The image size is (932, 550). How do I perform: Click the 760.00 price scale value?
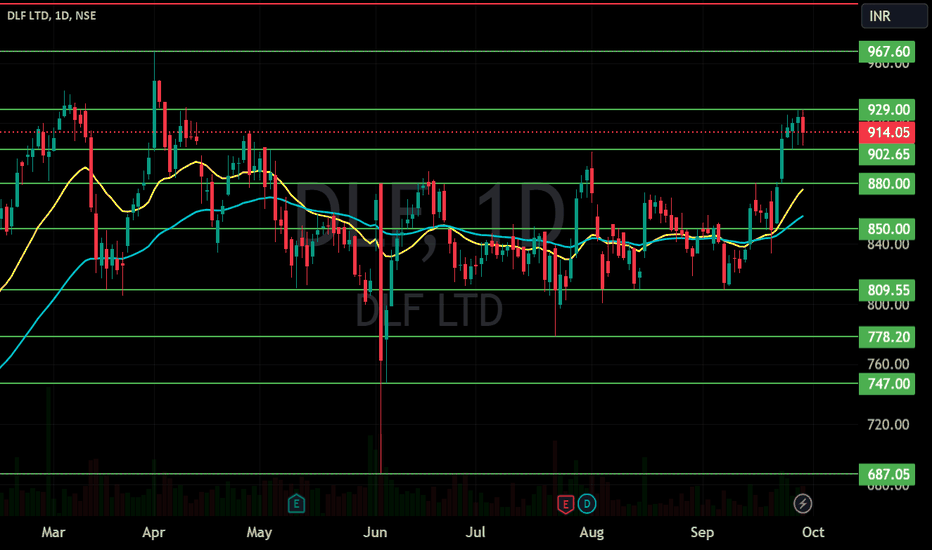tap(888, 364)
